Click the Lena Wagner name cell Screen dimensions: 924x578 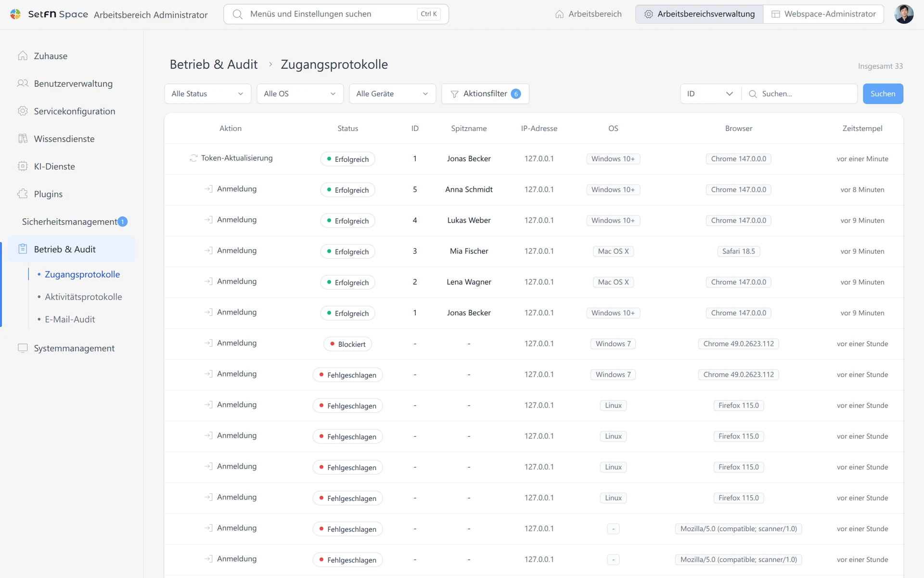point(469,282)
